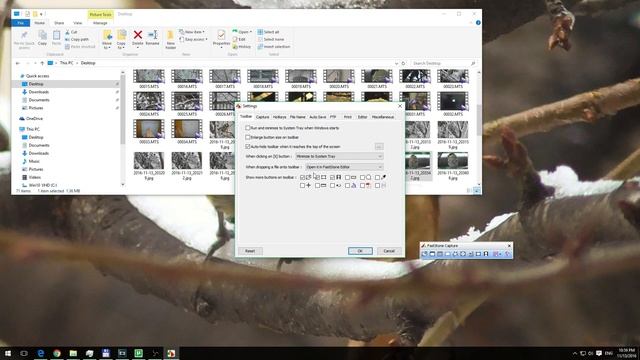The image size is (640, 360).
Task: Click the Search Desktop input field
Action: [443, 63]
